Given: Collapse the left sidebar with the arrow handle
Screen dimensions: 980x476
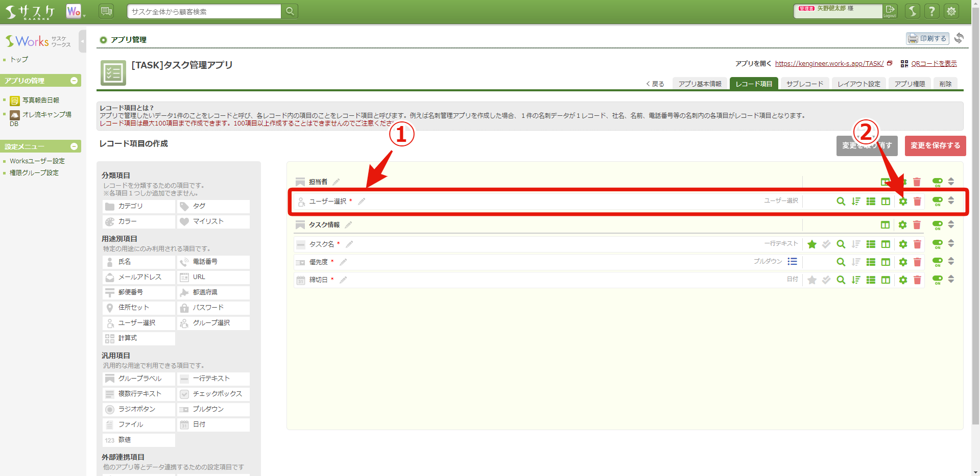Looking at the screenshot, I should point(82,41).
